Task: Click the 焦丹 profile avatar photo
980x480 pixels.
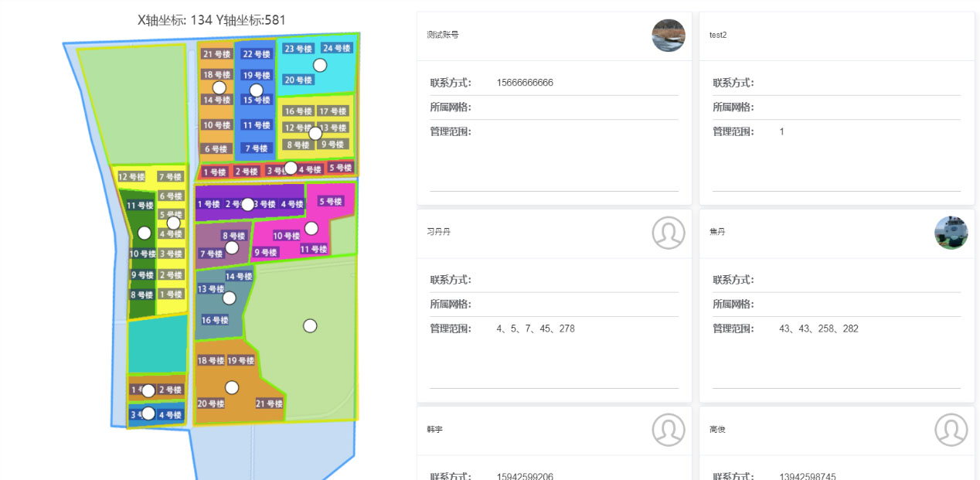Action: click(x=951, y=232)
